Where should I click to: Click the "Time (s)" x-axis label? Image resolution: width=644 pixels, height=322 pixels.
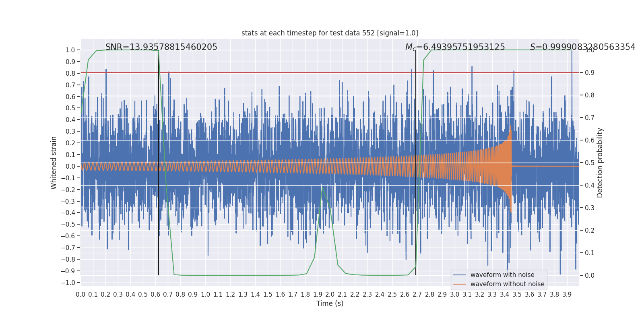[330, 303]
